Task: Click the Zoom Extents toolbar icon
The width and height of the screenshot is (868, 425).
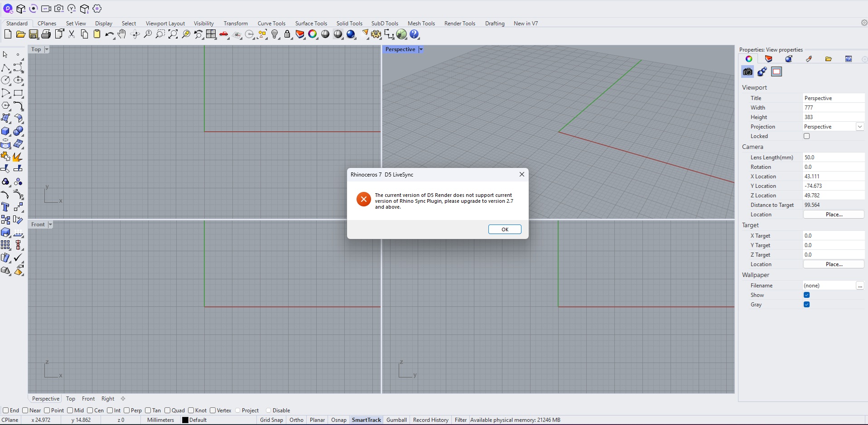Action: tap(173, 34)
